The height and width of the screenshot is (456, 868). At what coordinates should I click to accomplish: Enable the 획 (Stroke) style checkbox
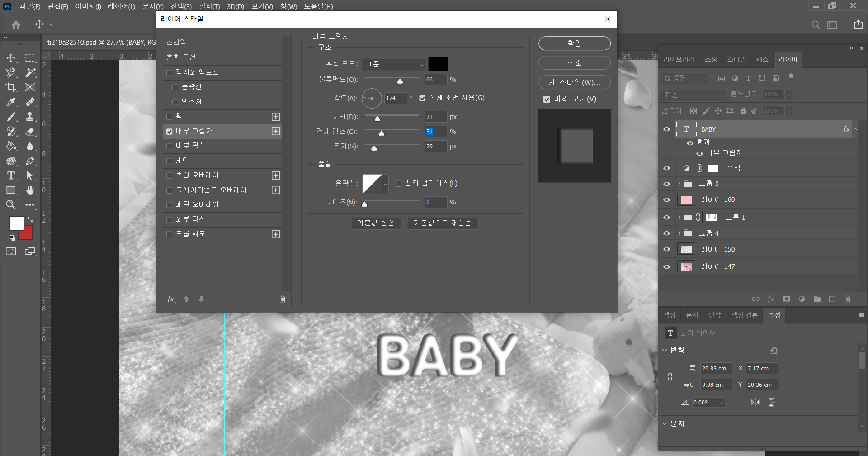pyautogui.click(x=170, y=117)
